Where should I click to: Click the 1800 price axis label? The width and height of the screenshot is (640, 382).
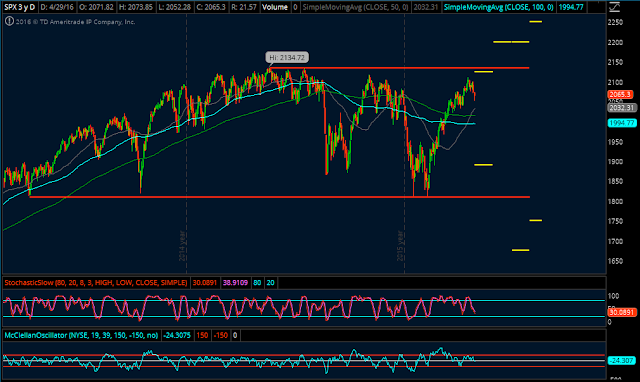[x=615, y=201]
